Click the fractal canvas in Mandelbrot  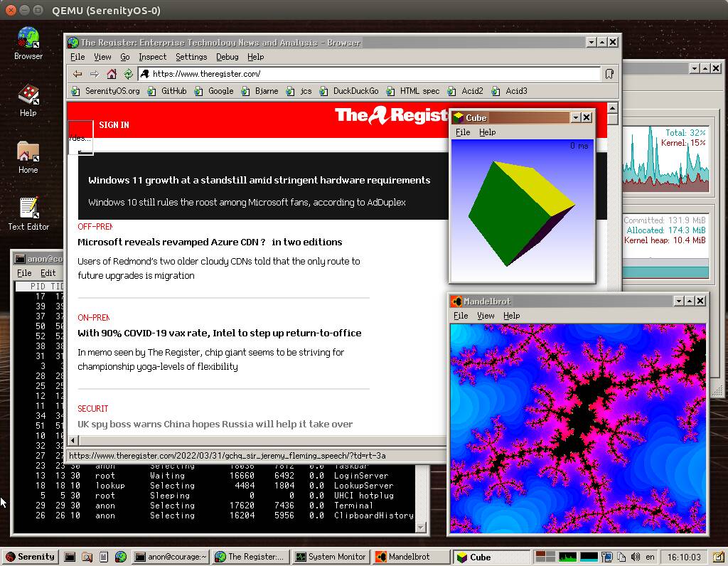(578, 428)
